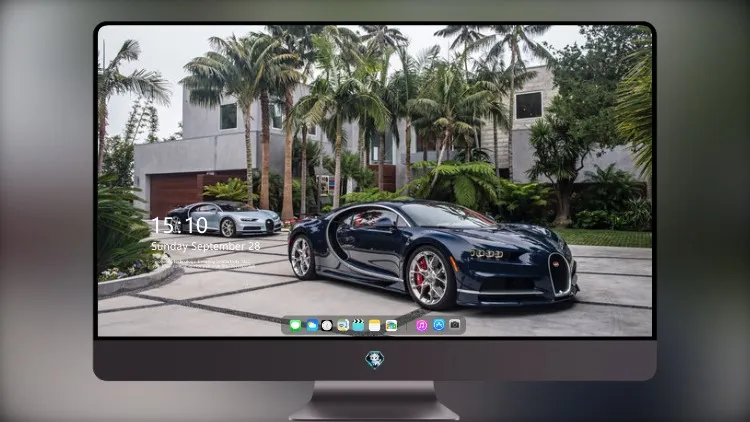Open the Photos gallery app in dock
The height and width of the screenshot is (422, 750).
pyautogui.click(x=391, y=325)
